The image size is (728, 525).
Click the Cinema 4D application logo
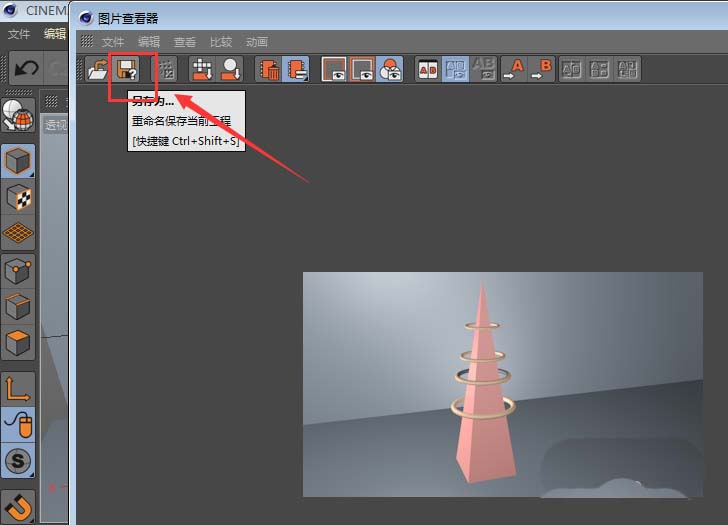click(x=10, y=10)
